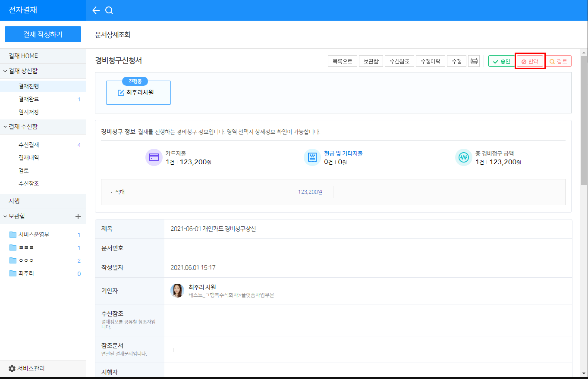
Task: Click the 수정이력 button
Action: pyautogui.click(x=430, y=61)
